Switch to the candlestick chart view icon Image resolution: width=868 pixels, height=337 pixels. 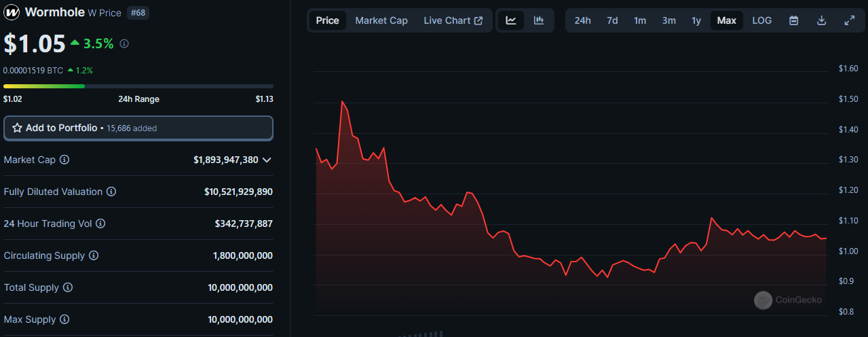[539, 20]
